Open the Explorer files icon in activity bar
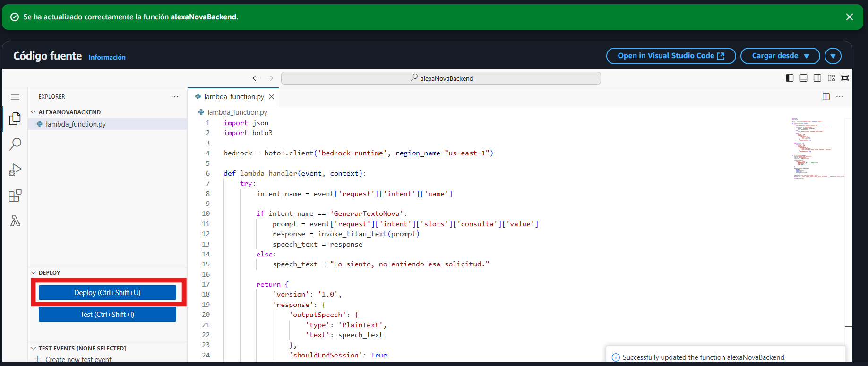This screenshot has width=868, height=366. pyautogui.click(x=15, y=119)
